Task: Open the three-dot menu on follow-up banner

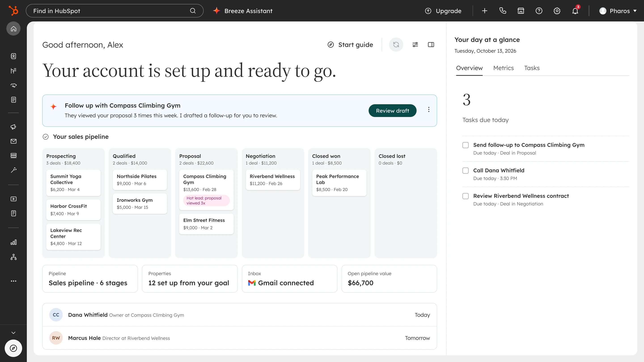Action: tap(429, 110)
